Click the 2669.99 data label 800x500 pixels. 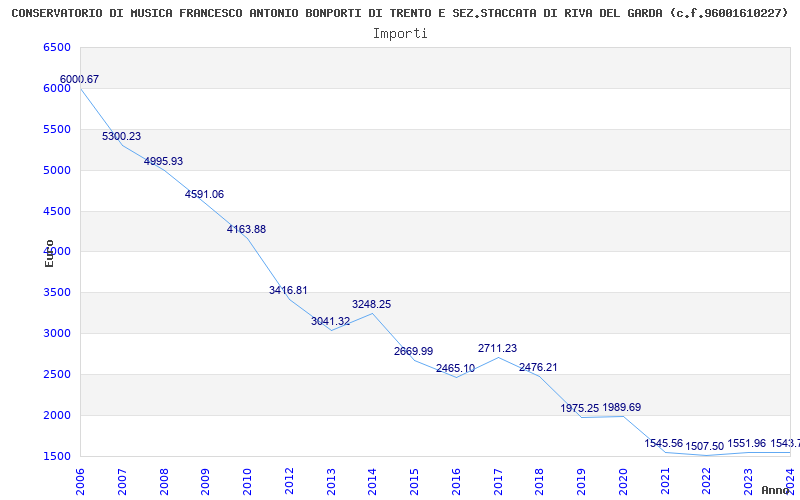pyautogui.click(x=413, y=352)
